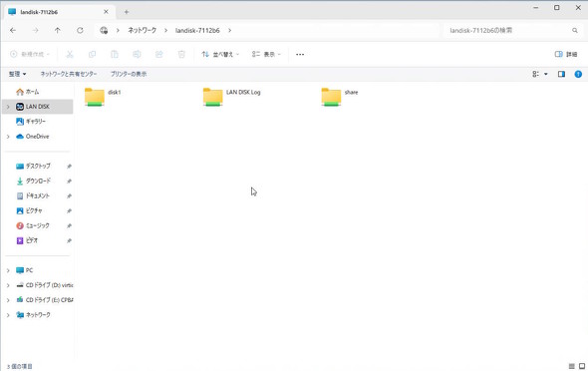Unpin ビデオ using its pin icon

coord(69,240)
